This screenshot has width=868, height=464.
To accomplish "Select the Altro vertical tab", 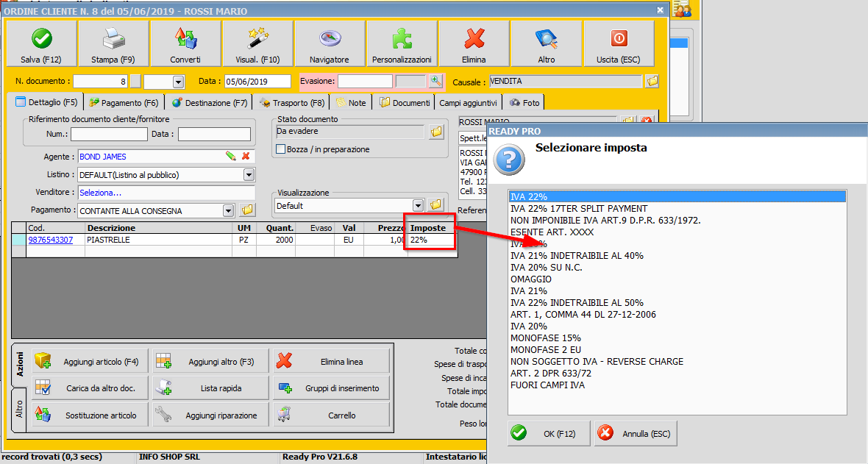I will pos(20,410).
